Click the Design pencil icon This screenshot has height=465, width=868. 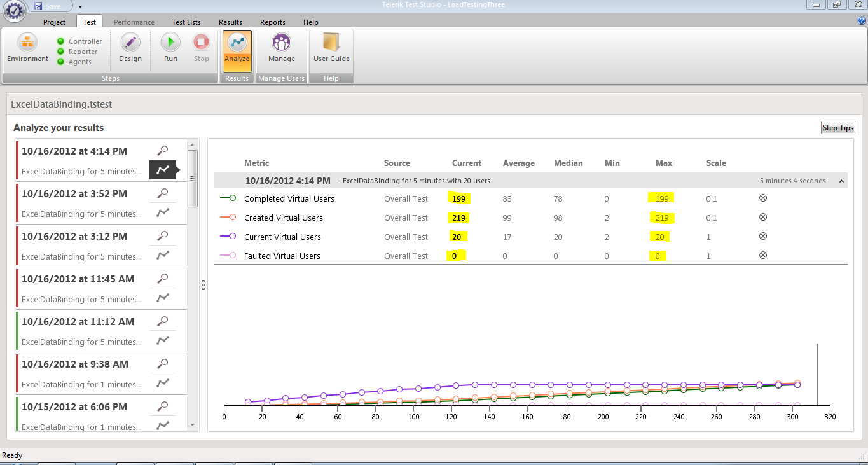pyautogui.click(x=130, y=43)
